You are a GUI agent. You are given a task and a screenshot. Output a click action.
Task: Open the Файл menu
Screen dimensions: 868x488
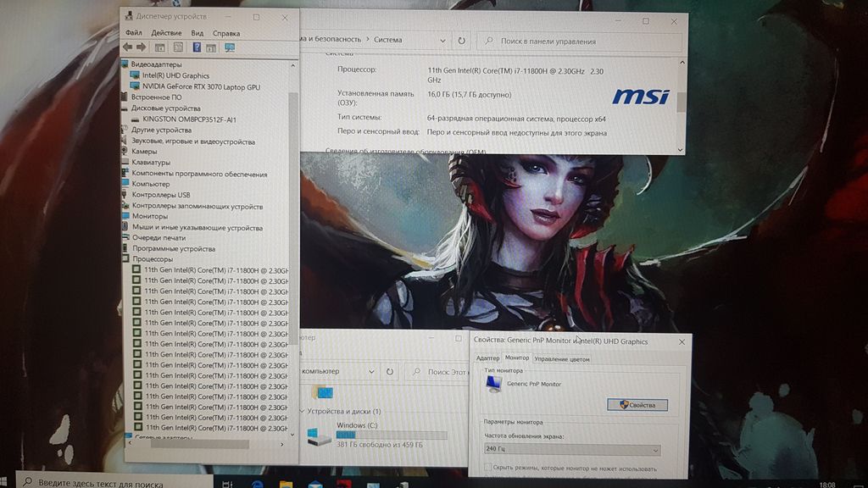click(x=134, y=33)
